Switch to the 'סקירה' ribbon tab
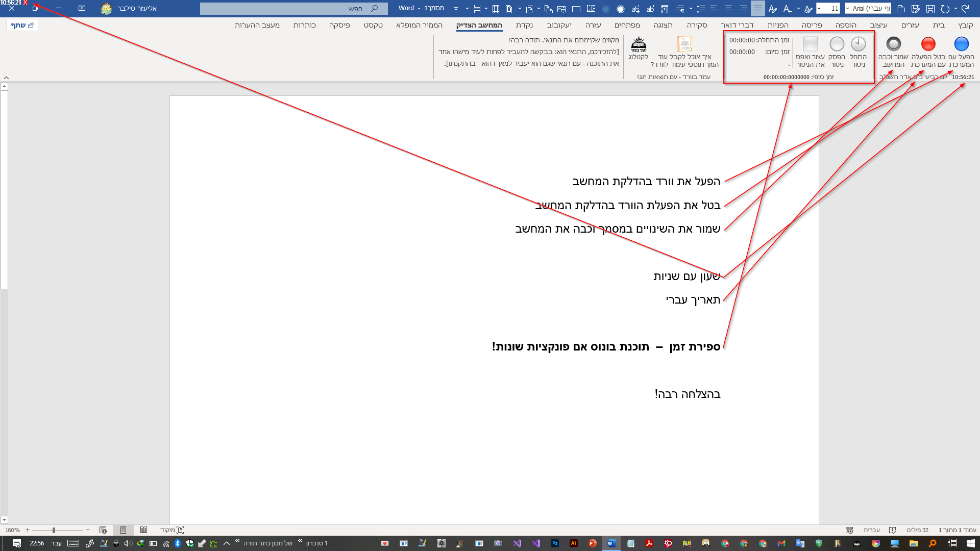 pyautogui.click(x=697, y=25)
